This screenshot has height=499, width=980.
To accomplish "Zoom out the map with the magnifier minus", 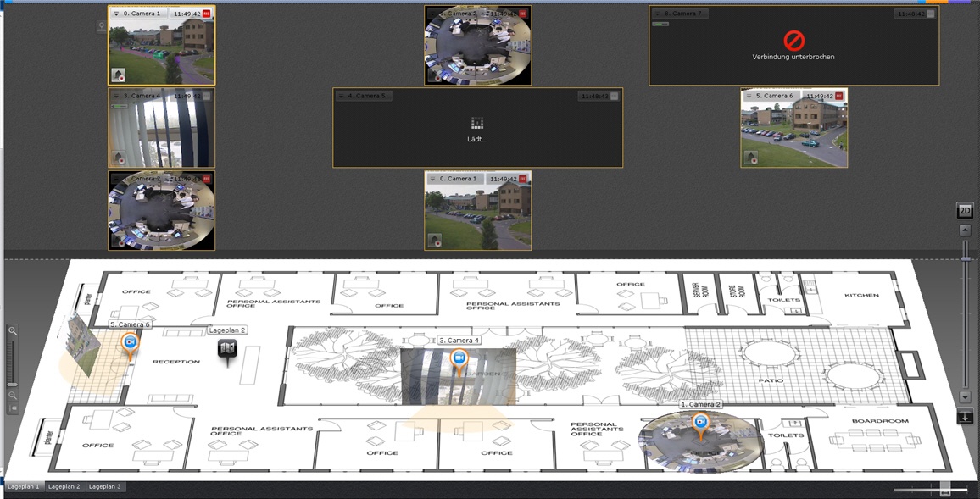I will (13, 396).
